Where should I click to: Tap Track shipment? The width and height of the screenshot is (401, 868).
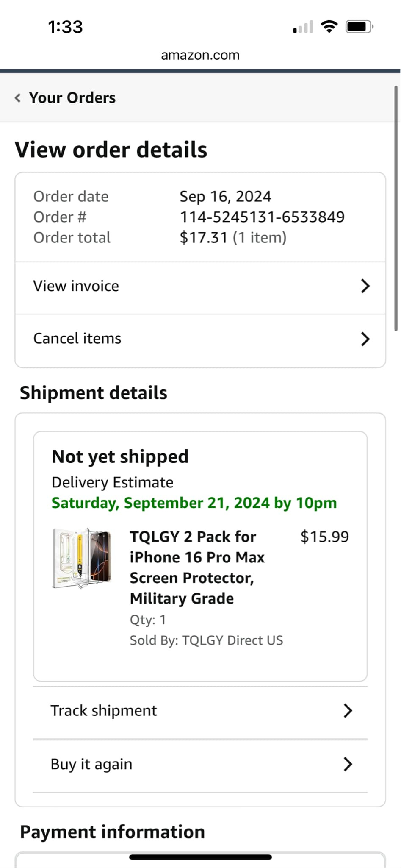(x=104, y=711)
